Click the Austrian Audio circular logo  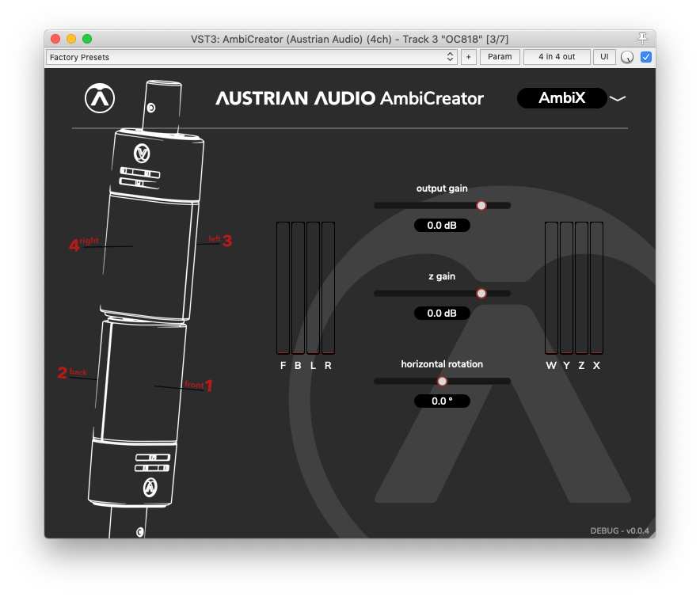pos(100,98)
